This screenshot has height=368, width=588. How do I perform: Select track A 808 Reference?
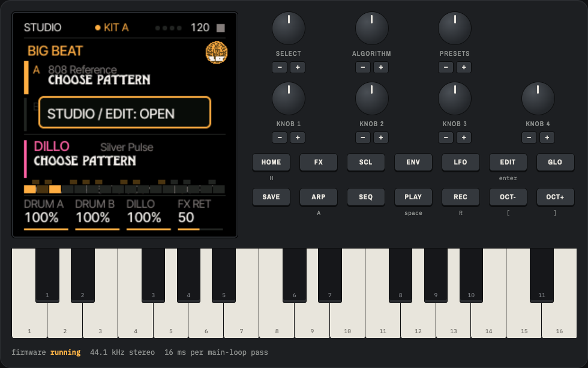click(125, 77)
